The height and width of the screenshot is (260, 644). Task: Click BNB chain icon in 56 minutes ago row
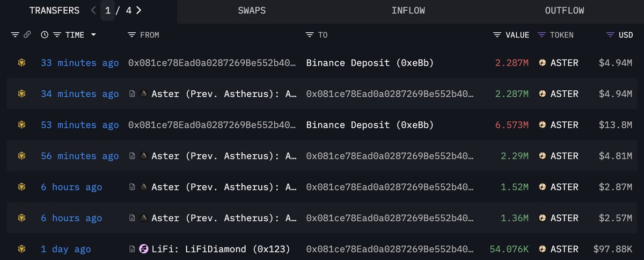(21, 156)
